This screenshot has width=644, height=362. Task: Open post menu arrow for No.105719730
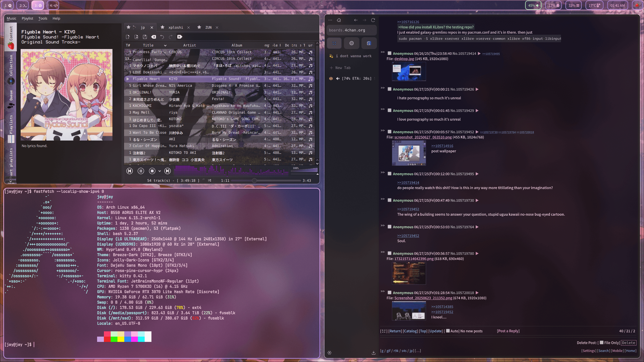[x=477, y=200]
